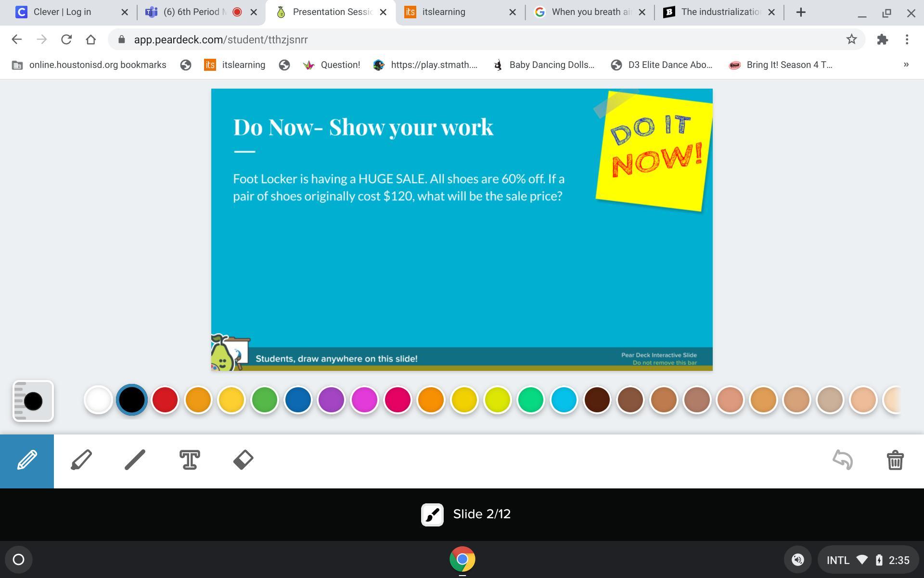Select the eraser tool
The width and height of the screenshot is (924, 578).
[x=244, y=460]
